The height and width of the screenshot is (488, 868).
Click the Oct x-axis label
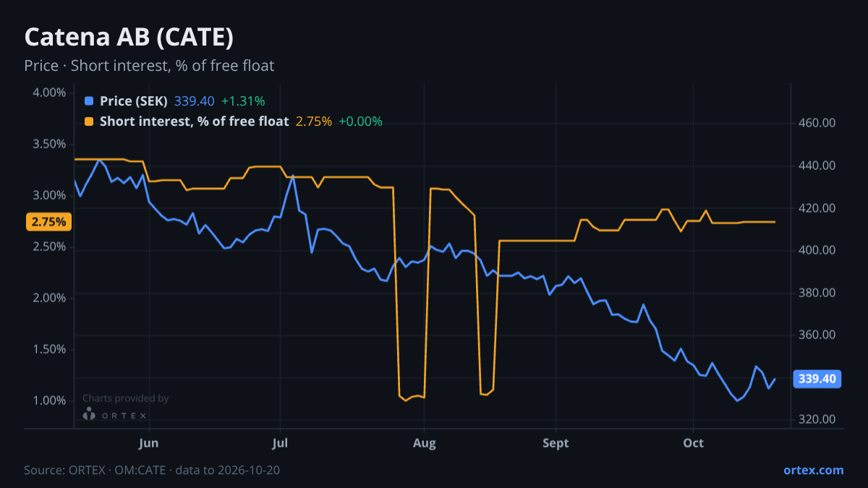tap(693, 442)
